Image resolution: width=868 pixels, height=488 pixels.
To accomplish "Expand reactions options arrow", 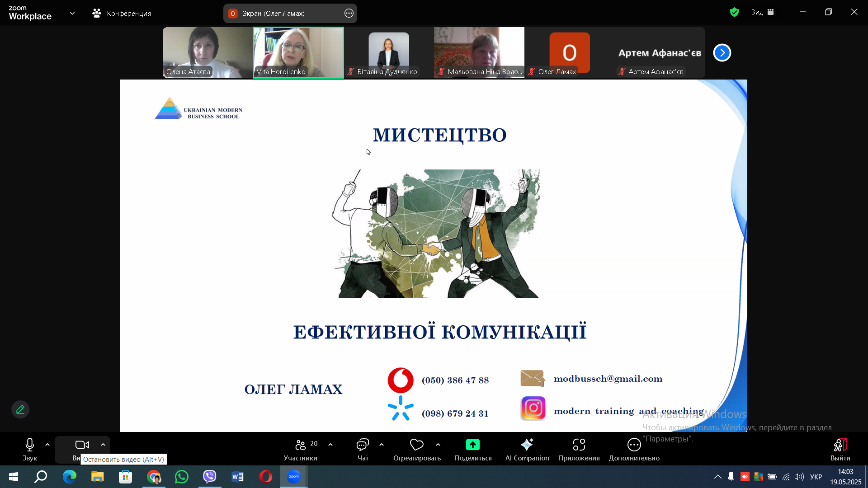I will [438, 445].
